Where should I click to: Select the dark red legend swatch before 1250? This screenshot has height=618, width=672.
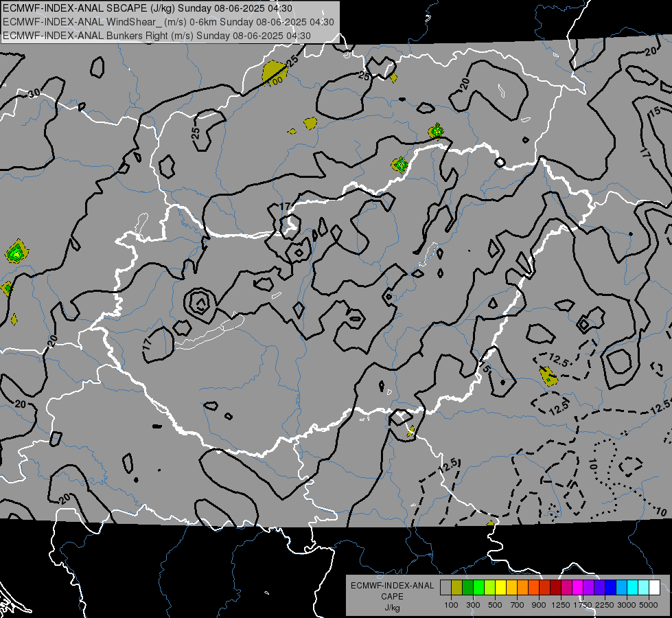click(x=555, y=587)
